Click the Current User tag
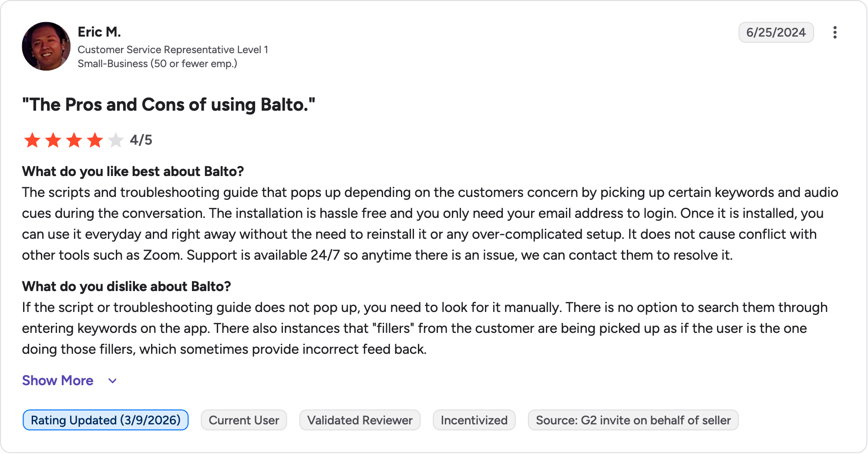 tap(244, 420)
